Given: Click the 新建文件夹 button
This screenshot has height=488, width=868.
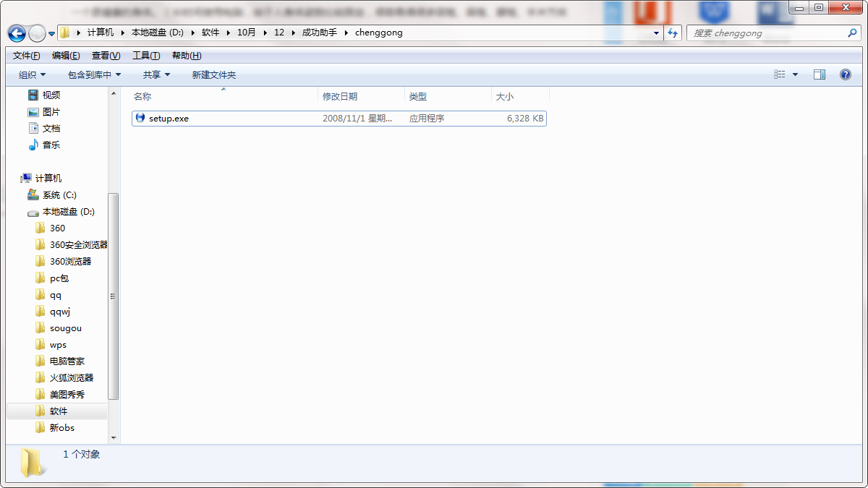Looking at the screenshot, I should (214, 74).
